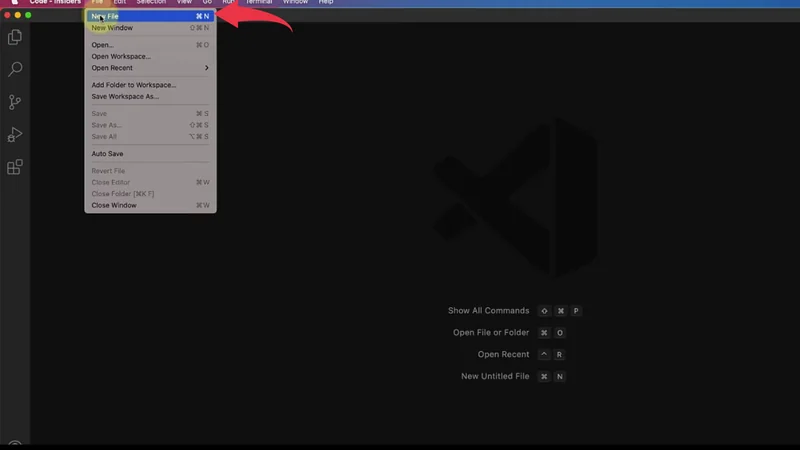Open the Explorer view in the activity bar
Image resolution: width=800 pixels, height=450 pixels.
click(15, 37)
